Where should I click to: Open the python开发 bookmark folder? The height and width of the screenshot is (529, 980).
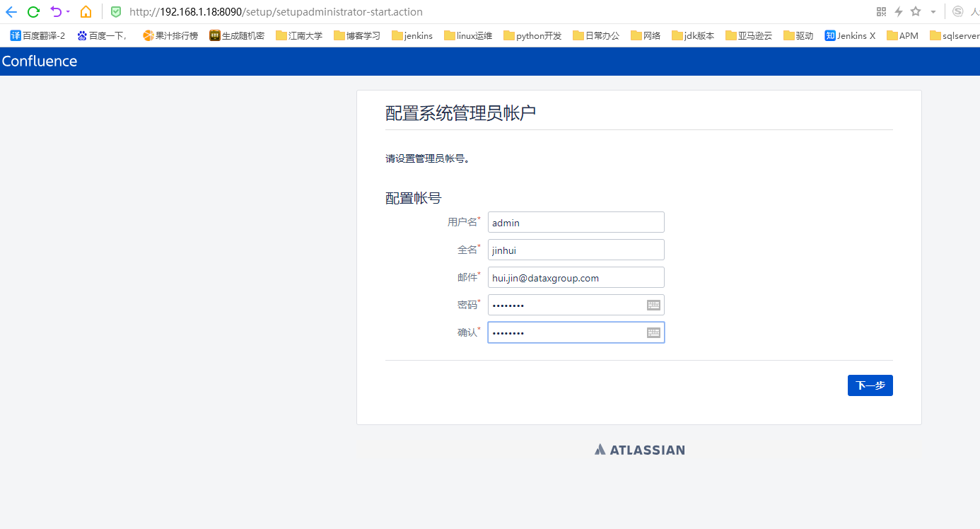pos(532,35)
